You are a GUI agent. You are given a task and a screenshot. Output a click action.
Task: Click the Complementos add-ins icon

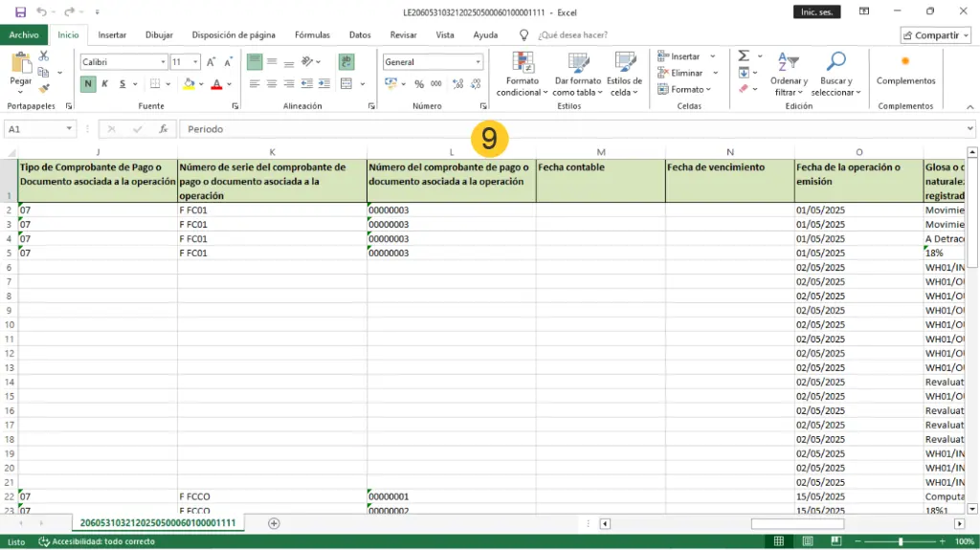(x=905, y=62)
